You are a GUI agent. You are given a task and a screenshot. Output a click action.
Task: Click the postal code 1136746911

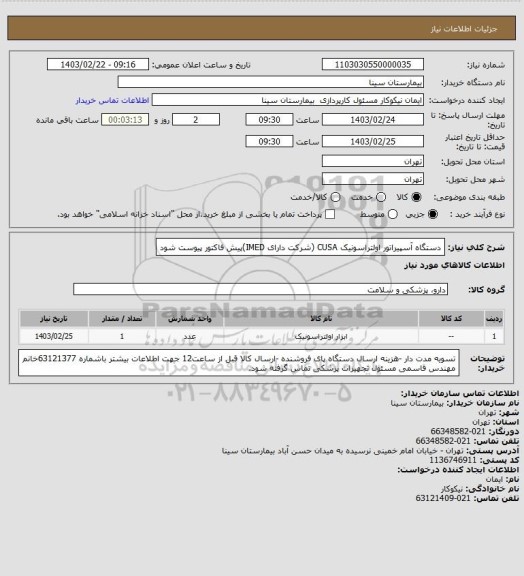pos(453,460)
